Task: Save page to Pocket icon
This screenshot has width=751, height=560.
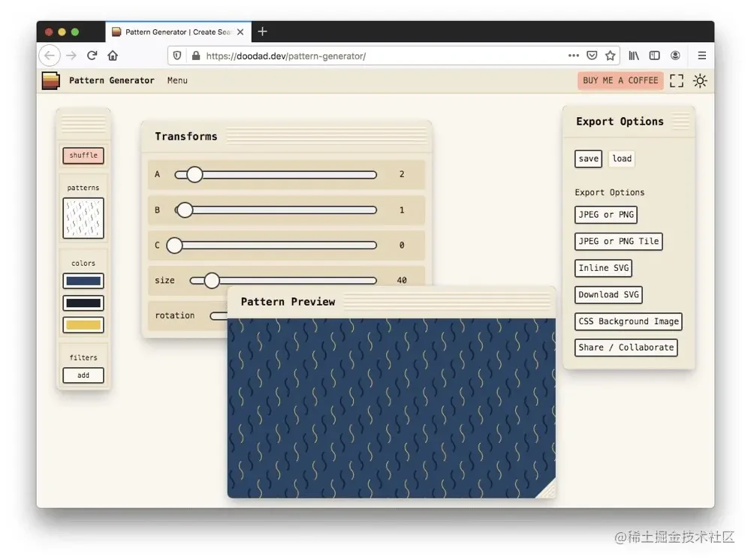Action: 592,56
